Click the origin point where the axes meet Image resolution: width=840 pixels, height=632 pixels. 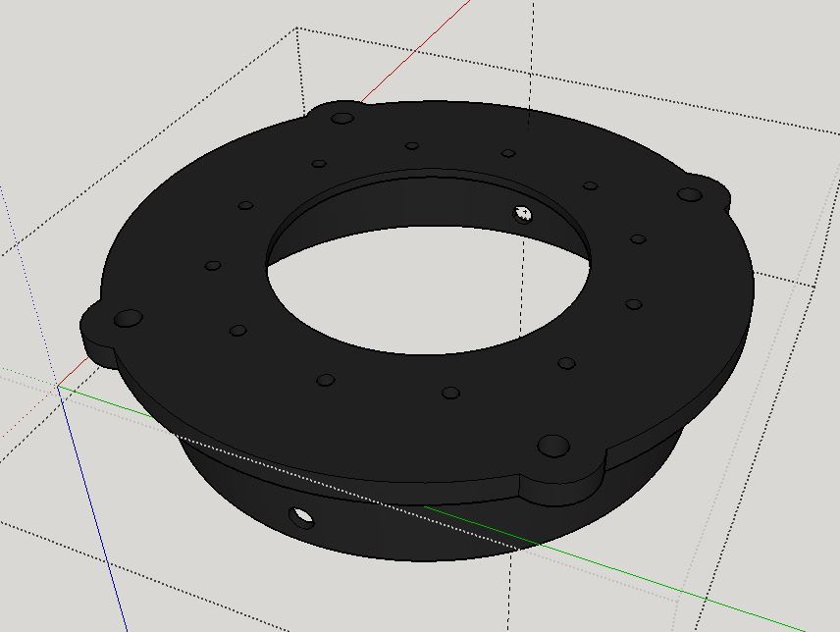[x=59, y=386]
